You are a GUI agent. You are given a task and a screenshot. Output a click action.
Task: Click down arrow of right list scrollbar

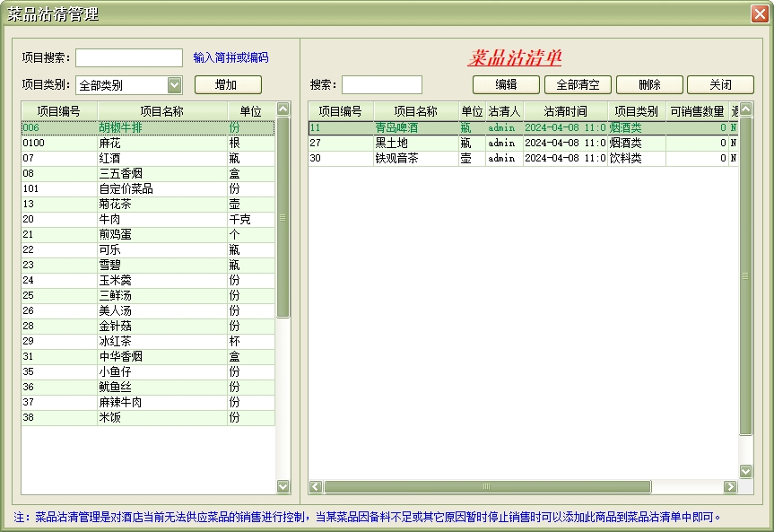click(x=745, y=471)
